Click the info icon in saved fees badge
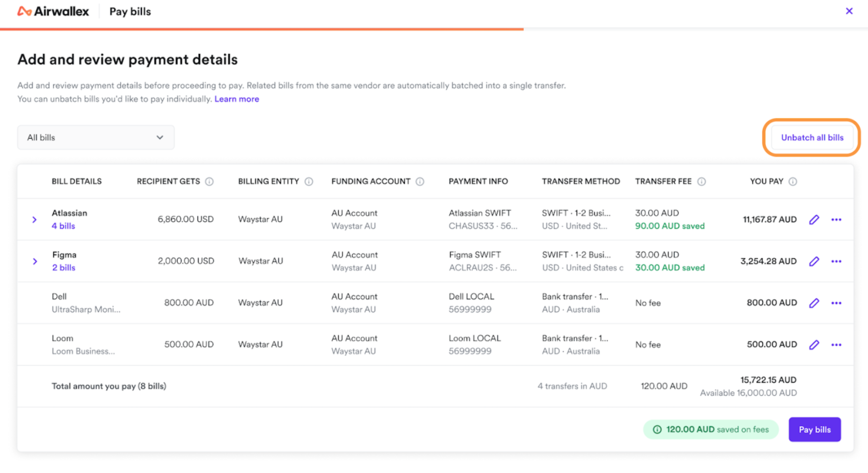 click(657, 430)
